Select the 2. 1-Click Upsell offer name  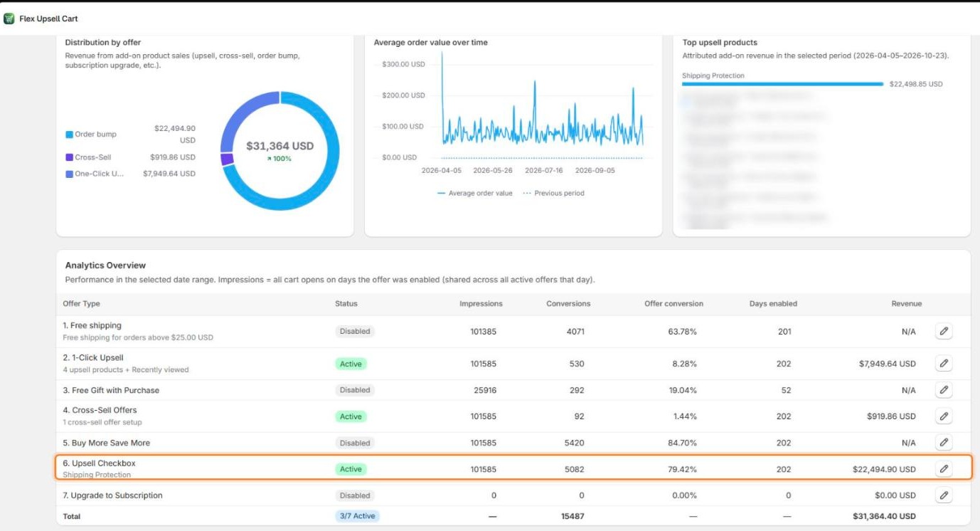coord(93,358)
